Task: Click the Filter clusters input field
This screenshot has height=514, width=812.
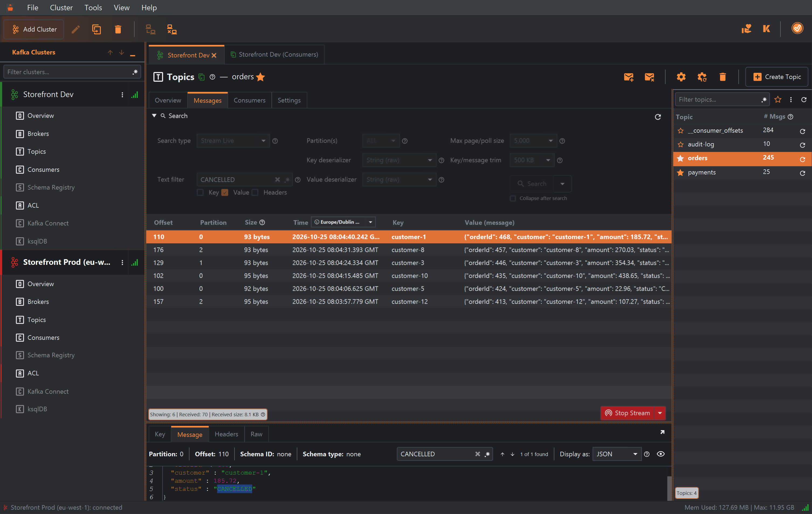Action: point(72,72)
